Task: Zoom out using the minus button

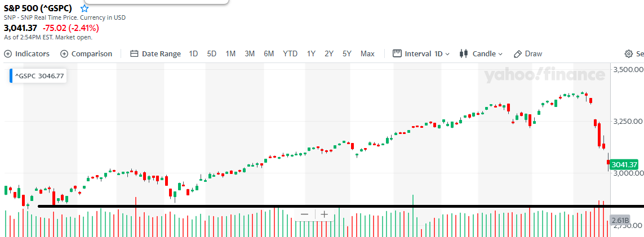Action: (305, 214)
